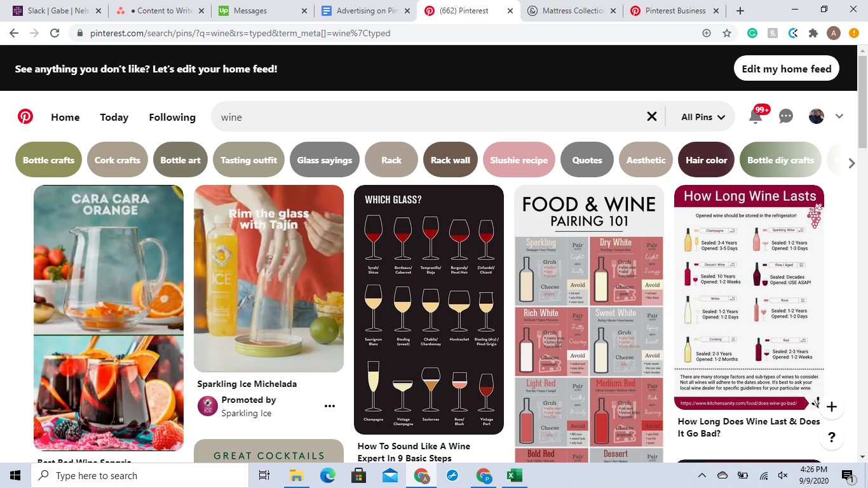Click the Edit my home feed button
Screen dimensions: 868x488
pos(787,69)
